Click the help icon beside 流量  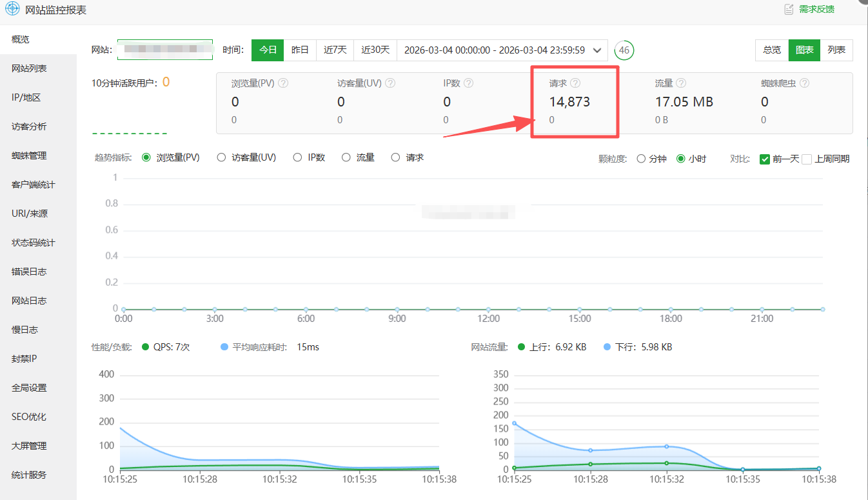[681, 83]
